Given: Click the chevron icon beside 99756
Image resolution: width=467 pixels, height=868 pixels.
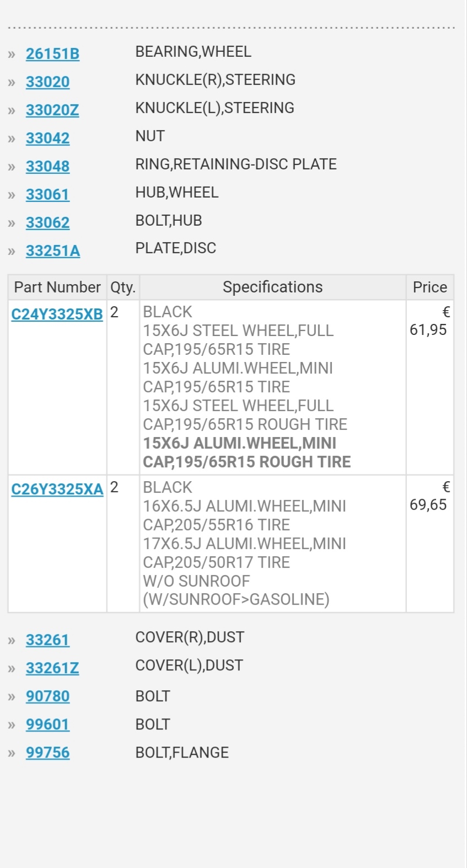Looking at the screenshot, I should coord(12,753).
